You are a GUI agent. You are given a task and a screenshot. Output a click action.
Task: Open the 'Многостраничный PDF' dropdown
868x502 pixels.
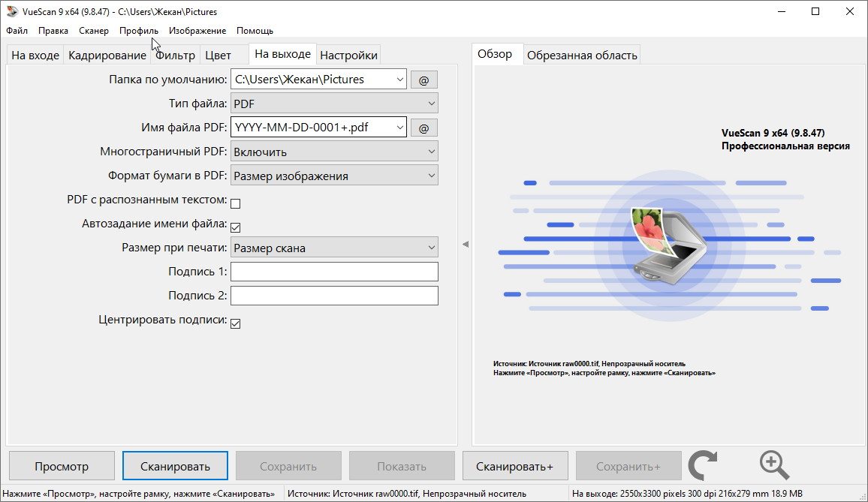click(334, 152)
